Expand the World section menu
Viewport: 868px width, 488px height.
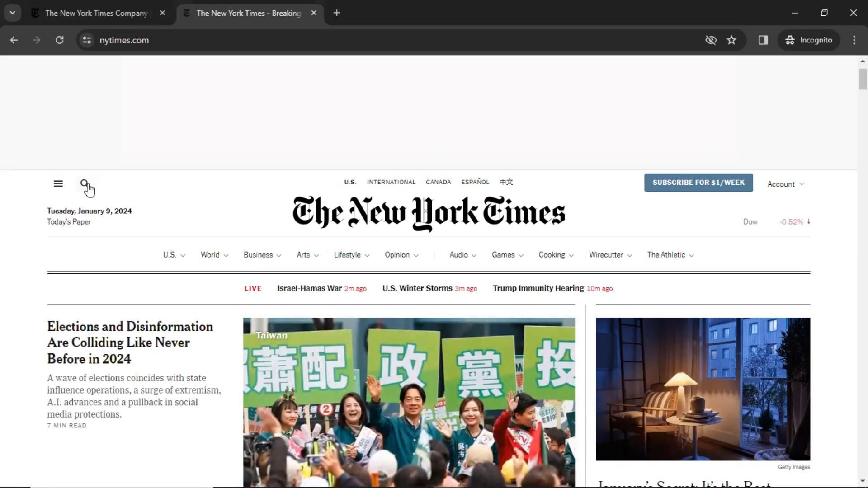coord(214,255)
